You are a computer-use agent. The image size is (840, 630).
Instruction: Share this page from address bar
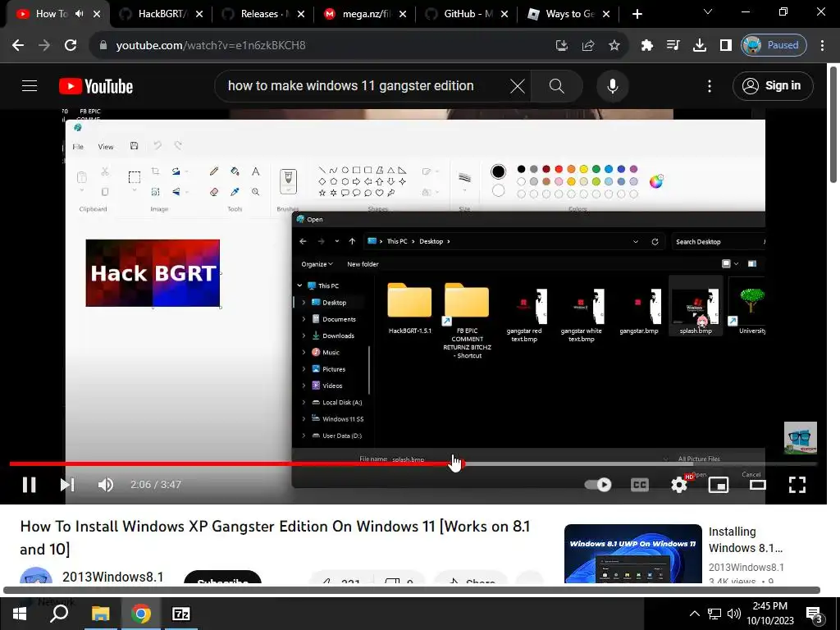point(587,45)
